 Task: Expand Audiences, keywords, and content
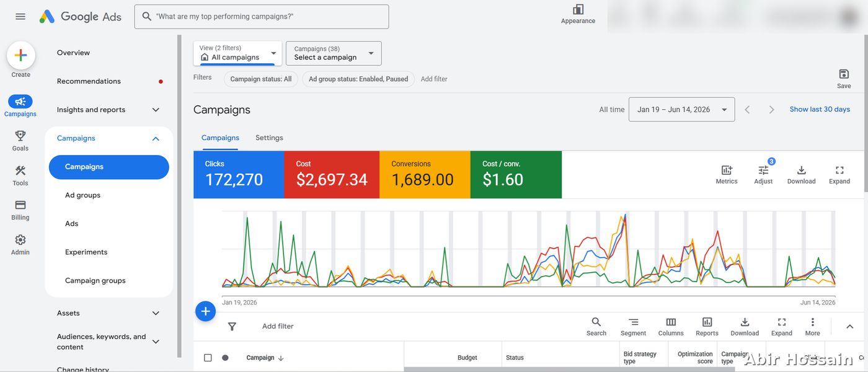(156, 342)
